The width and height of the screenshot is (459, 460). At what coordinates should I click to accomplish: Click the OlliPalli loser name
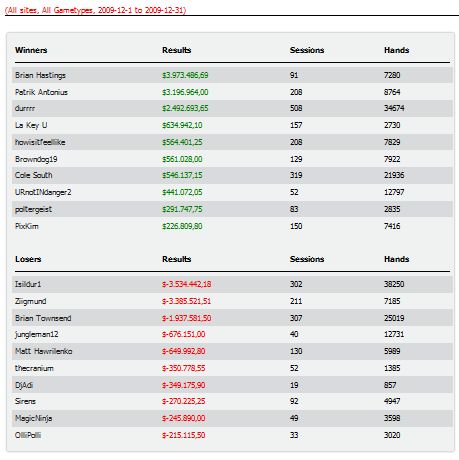28,435
